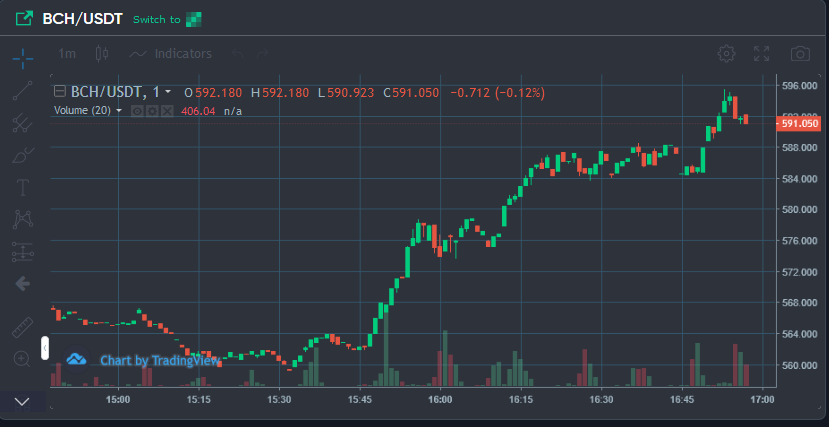The height and width of the screenshot is (427, 829).
Task: Select the prediction and measurement tool
Action: (23, 252)
